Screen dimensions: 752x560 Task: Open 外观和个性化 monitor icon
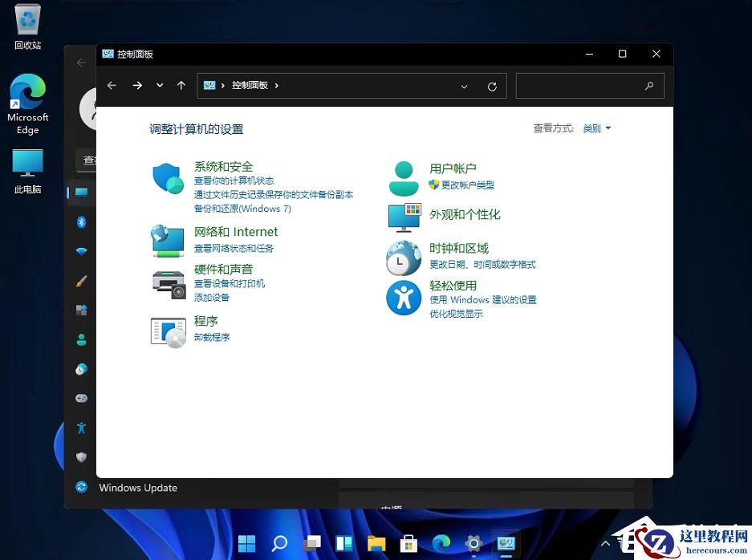tap(403, 217)
